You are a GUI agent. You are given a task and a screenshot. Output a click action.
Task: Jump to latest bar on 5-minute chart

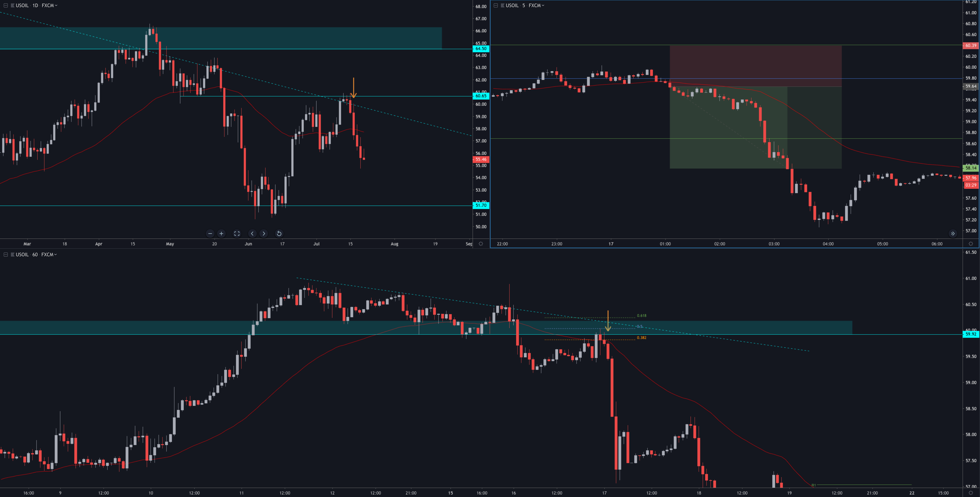953,234
